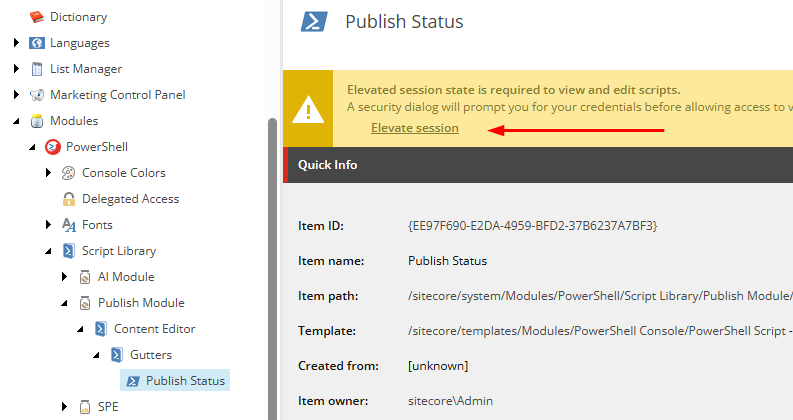
Task: Click the SPE module icon
Action: coord(85,407)
